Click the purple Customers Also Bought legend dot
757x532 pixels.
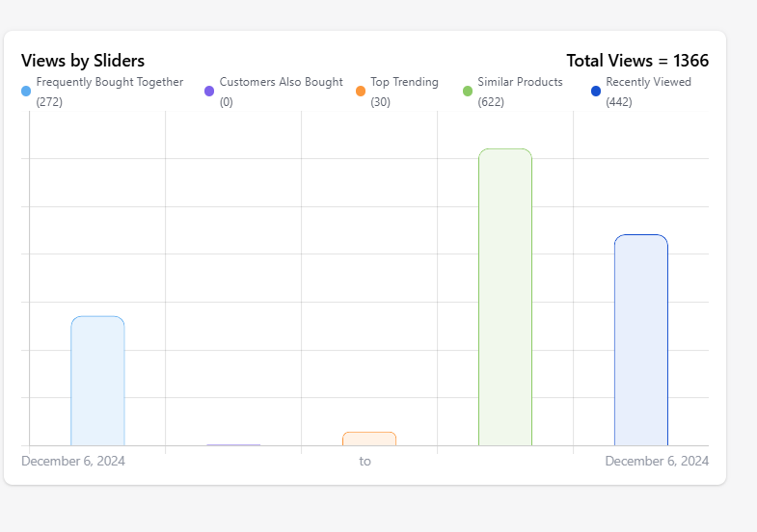click(x=209, y=91)
